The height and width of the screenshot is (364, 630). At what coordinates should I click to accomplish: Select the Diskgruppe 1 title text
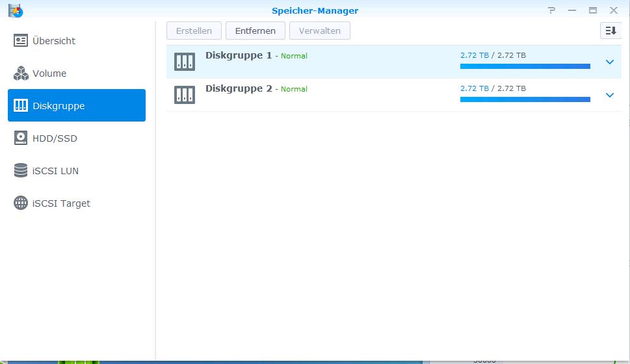[239, 55]
